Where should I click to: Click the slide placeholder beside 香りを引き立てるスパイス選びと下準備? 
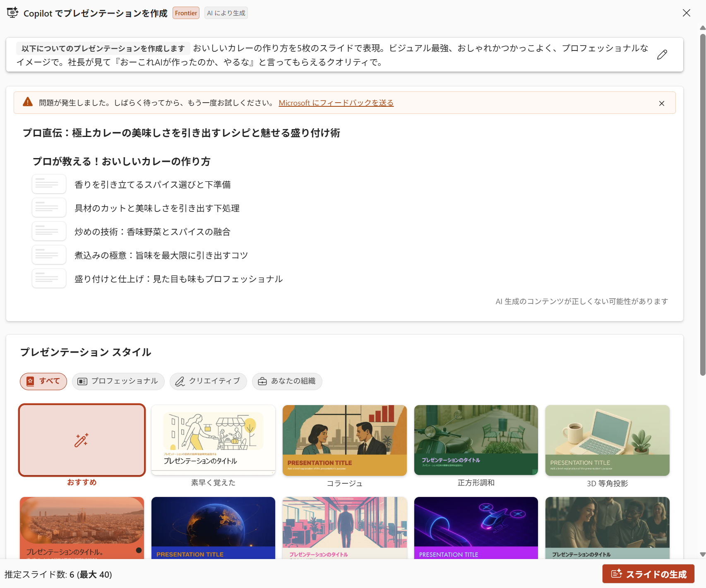pyautogui.click(x=49, y=184)
